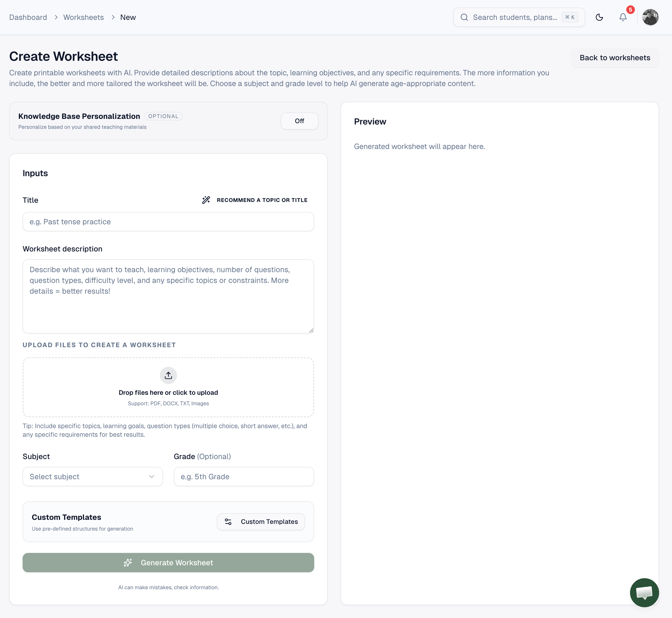Viewport: 672px width, 618px height.
Task: Click the upload arrow icon
Action: tap(168, 375)
